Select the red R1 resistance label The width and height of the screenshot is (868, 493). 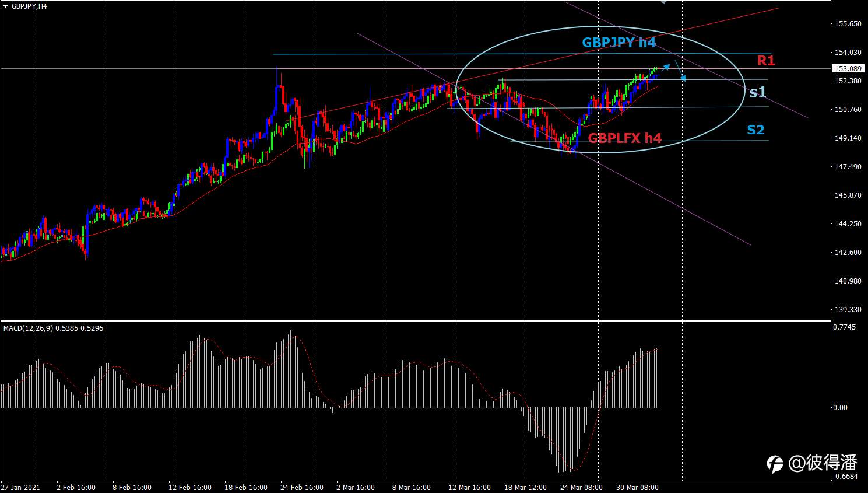tap(766, 61)
